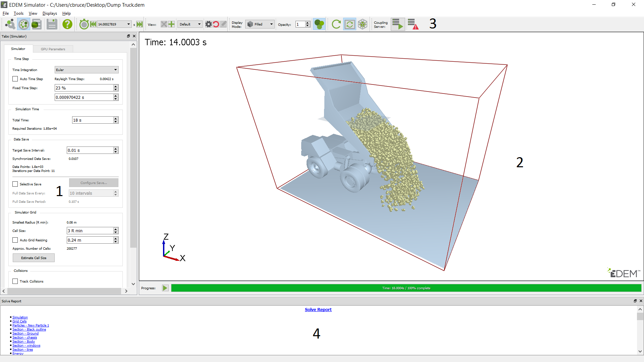Open the Default view dropdown
The image size is (644, 362).
pos(190,24)
